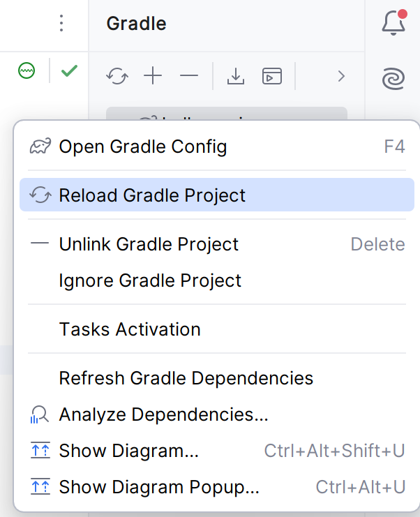Viewport: 420px width, 517px height.
Task: Open the vertical three-dot options menu
Action: click(61, 24)
